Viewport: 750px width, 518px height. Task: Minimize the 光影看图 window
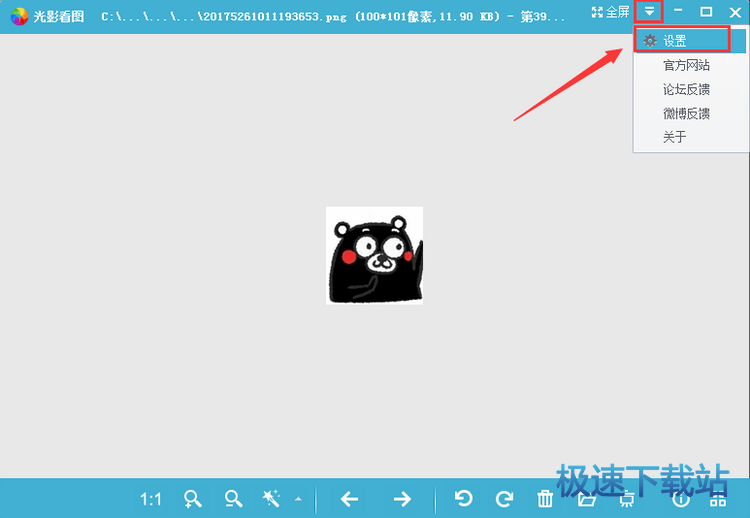click(677, 11)
